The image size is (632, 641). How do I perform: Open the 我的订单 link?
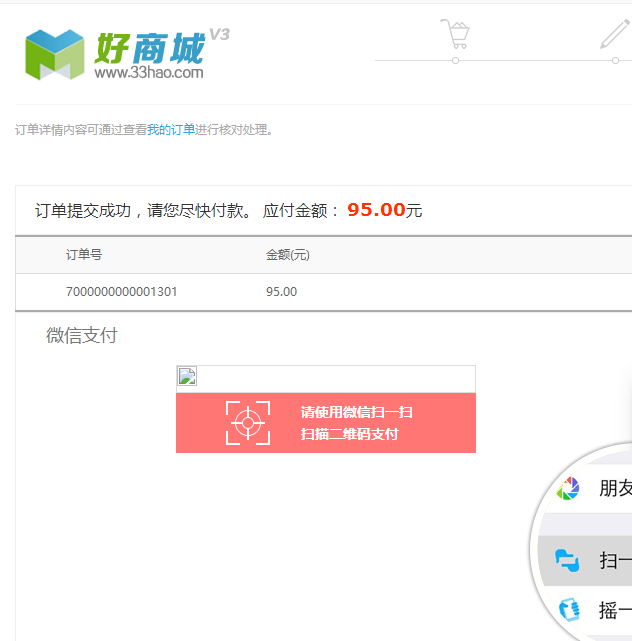pos(171,130)
